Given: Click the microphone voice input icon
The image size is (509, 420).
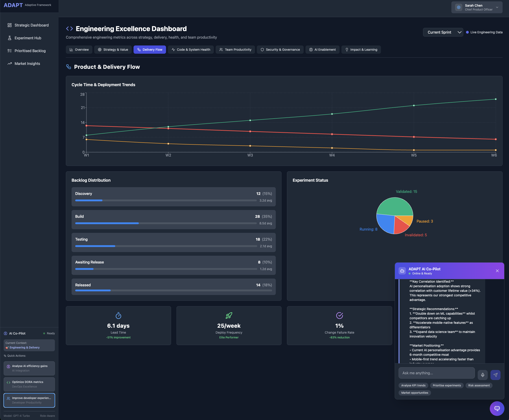Looking at the screenshot, I should coord(482,375).
